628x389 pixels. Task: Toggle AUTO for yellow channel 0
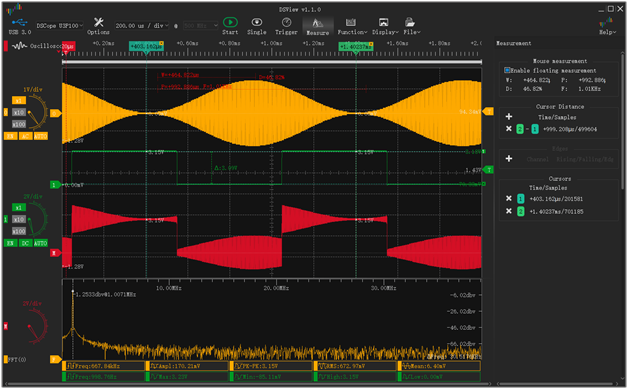(40, 136)
